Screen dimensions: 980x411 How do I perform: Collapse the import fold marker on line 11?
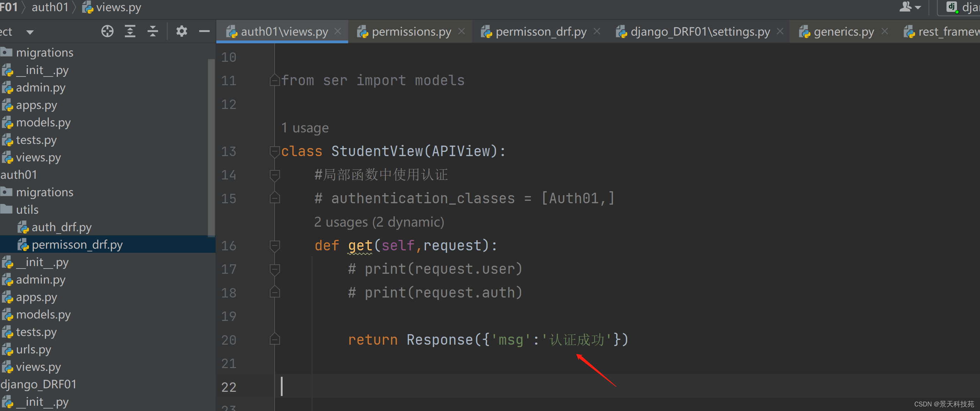click(x=275, y=81)
